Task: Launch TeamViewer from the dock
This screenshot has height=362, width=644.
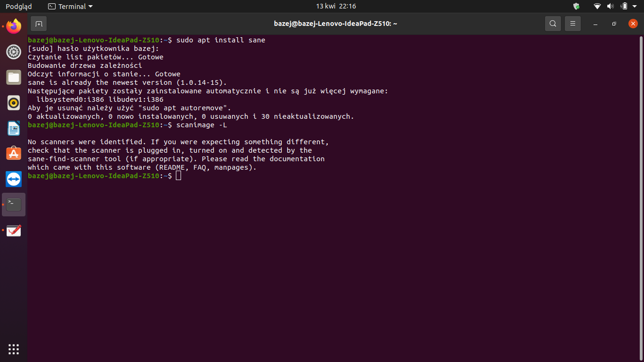Action: pos(14,179)
